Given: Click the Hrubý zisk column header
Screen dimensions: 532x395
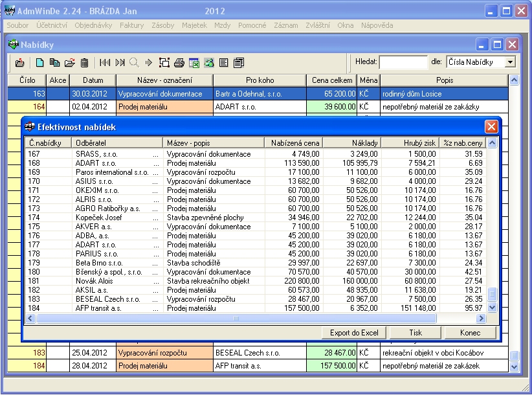Looking at the screenshot, I should click(410, 143).
